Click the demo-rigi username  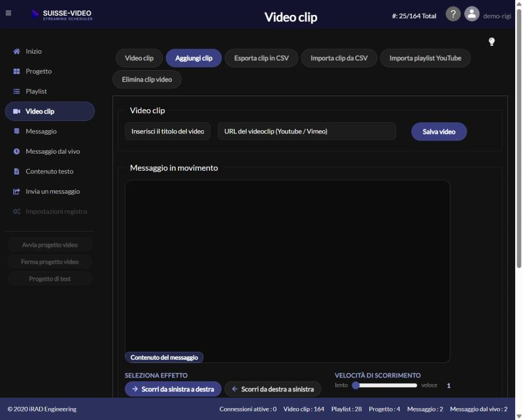[497, 16]
